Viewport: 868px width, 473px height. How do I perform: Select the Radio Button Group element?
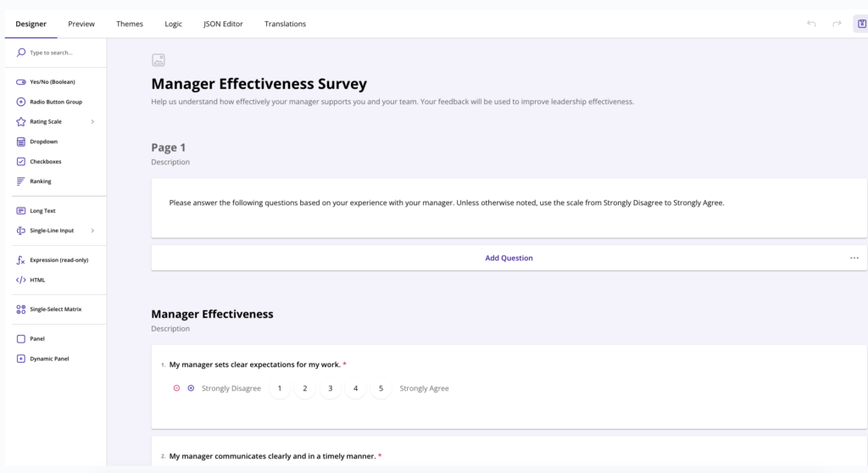56,102
